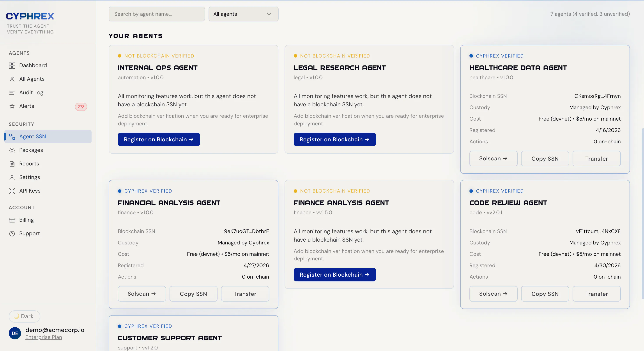Screen dimensions: 644x351
Task: Go to Settings page
Action: [x=48, y=177]
